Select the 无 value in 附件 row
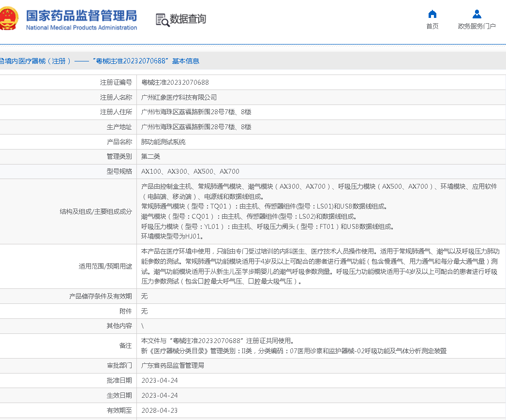Screen dimensions: 506x420 pyautogui.click(x=144, y=311)
